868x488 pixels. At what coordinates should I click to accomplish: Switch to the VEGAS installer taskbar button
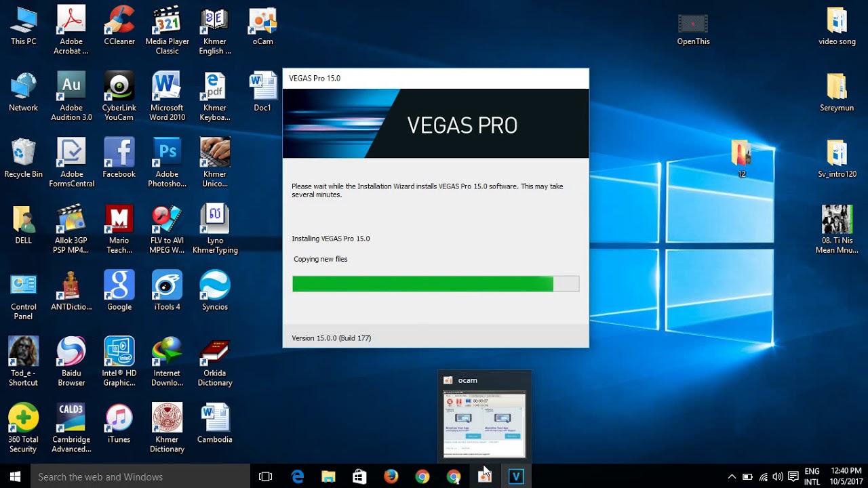click(516, 476)
